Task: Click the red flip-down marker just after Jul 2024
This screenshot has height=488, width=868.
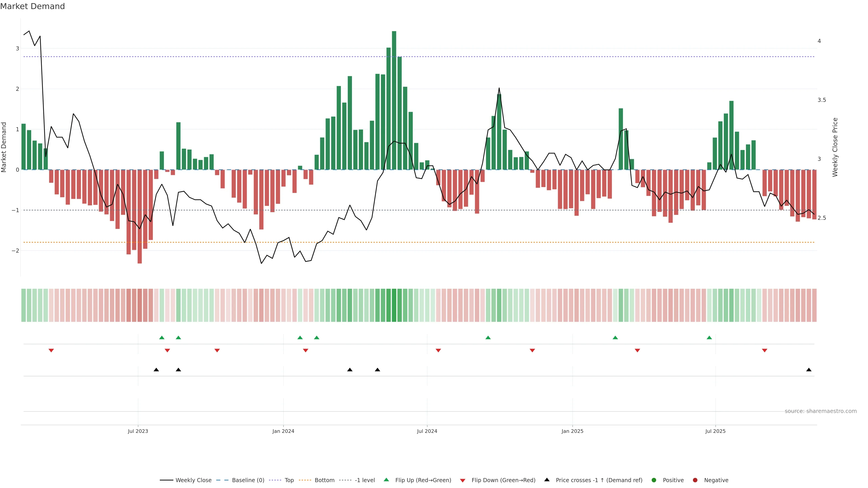Action: (438, 351)
